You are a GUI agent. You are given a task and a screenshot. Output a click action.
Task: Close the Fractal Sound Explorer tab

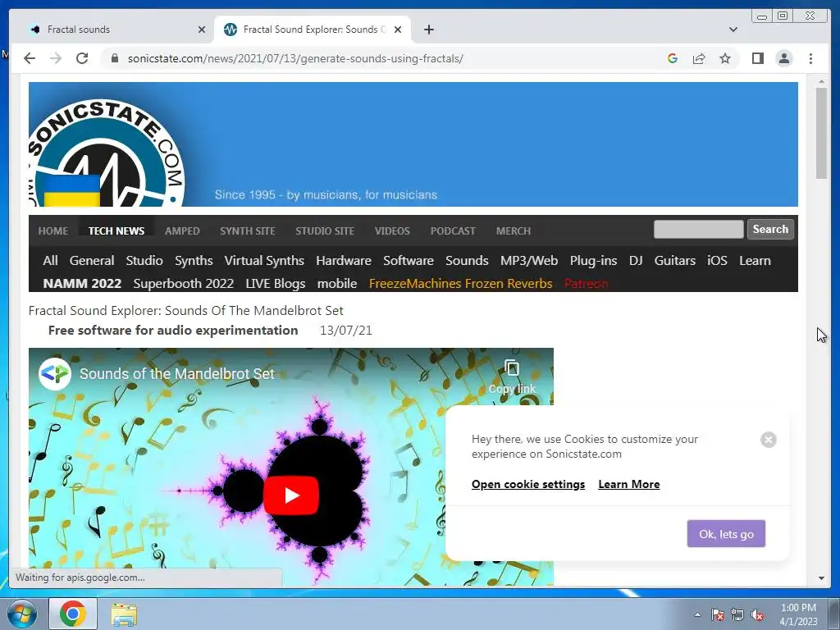point(398,30)
